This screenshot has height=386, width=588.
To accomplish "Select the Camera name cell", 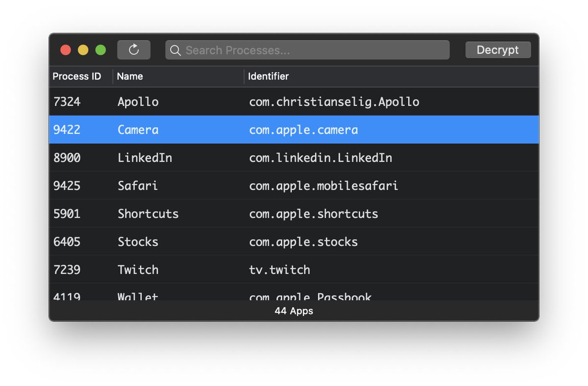I will click(138, 130).
